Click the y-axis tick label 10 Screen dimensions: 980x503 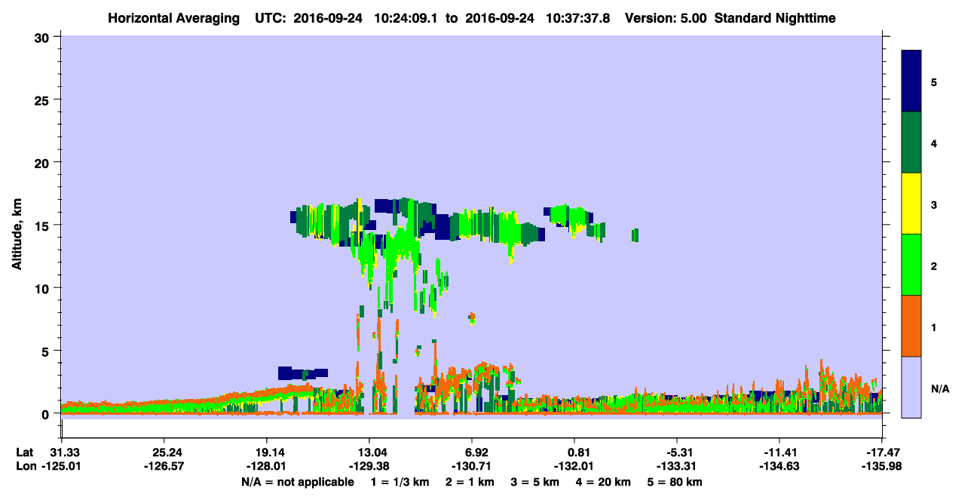(44, 288)
